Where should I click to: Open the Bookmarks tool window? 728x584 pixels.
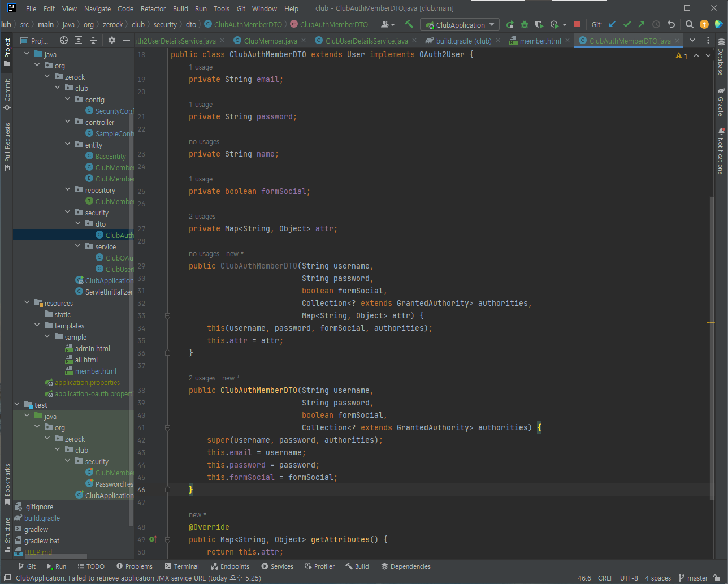(x=7, y=484)
